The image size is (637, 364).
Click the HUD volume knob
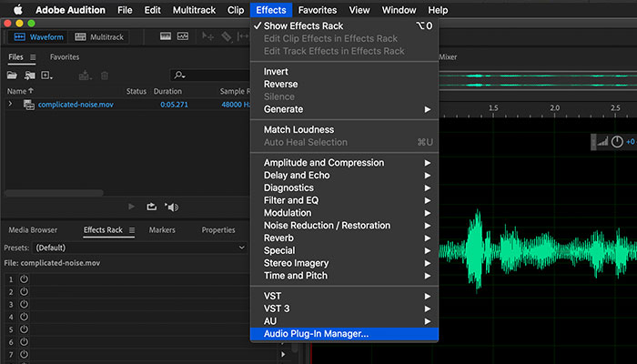click(617, 142)
